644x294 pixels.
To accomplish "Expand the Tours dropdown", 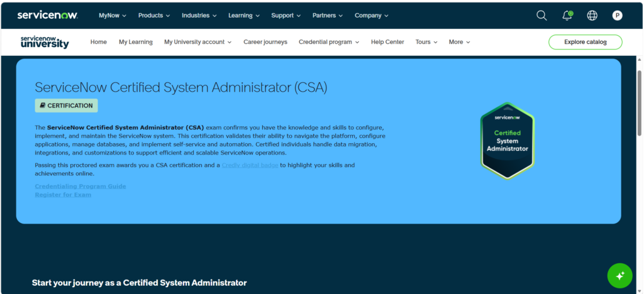I will coord(426,42).
